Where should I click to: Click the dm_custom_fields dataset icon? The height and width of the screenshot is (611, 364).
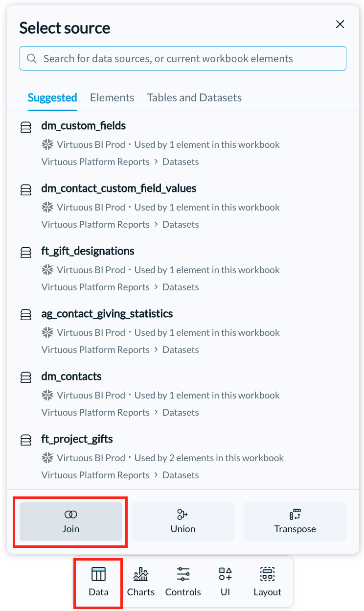[26, 128]
